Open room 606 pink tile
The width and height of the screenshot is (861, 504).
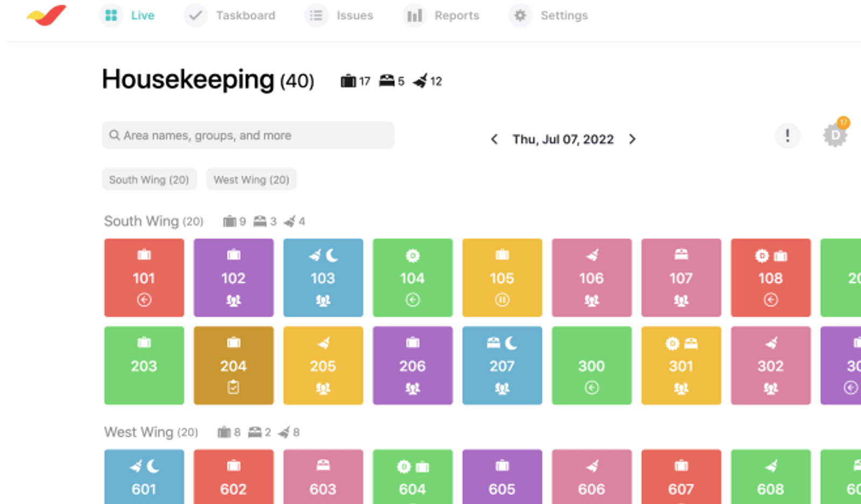tap(591, 477)
